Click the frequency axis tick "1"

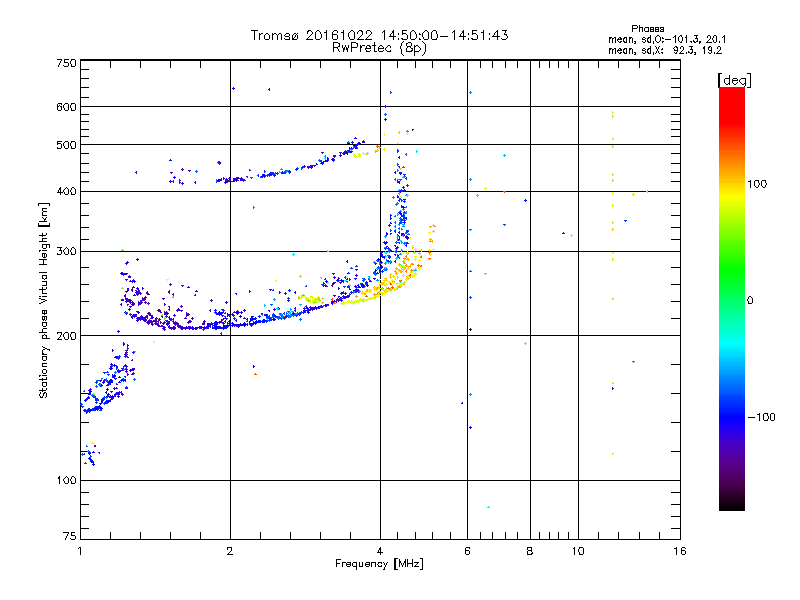pos(80,551)
